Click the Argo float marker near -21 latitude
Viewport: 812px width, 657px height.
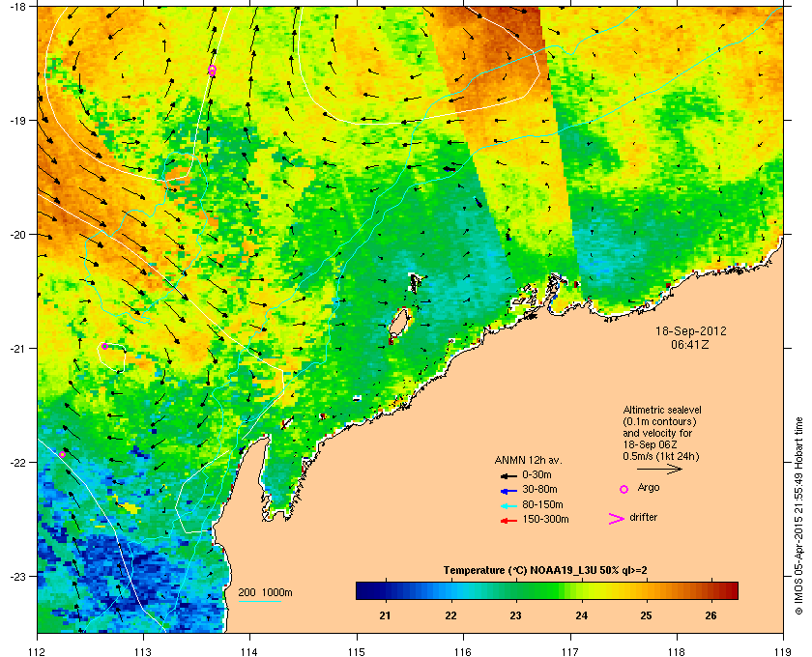(x=104, y=346)
